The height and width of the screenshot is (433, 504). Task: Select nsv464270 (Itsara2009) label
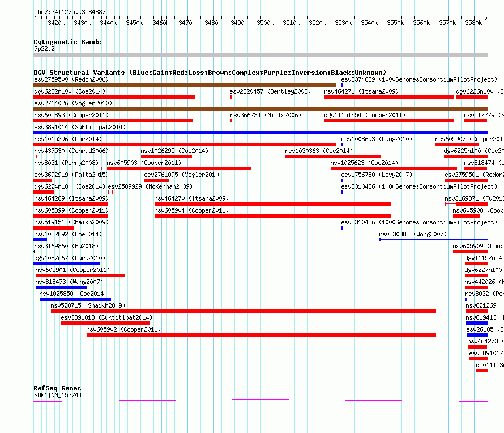click(191, 198)
